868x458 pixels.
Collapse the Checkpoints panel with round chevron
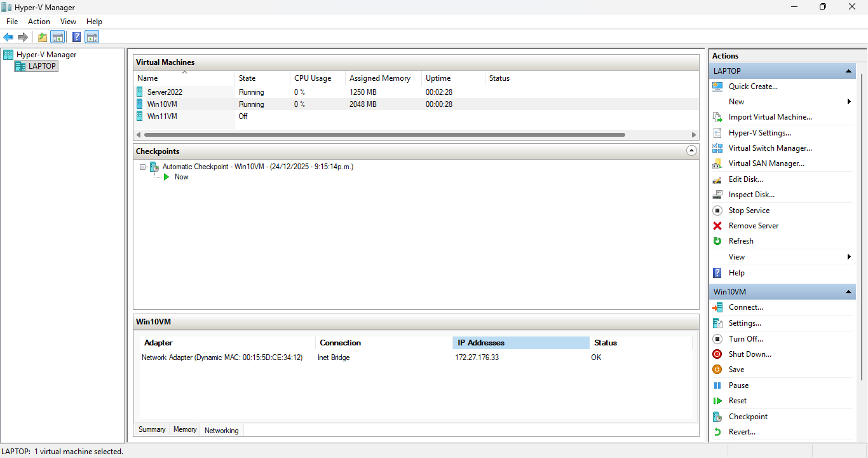692,151
